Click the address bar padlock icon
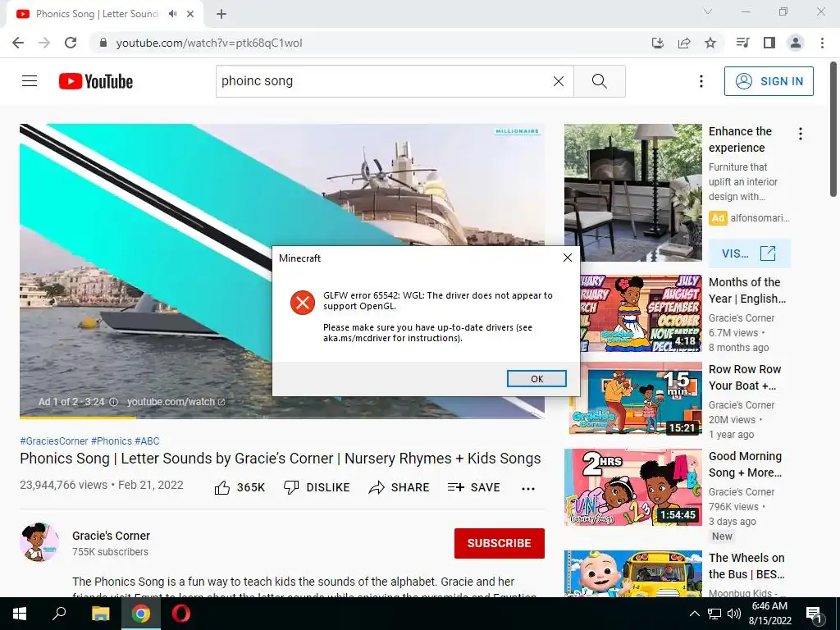This screenshot has height=630, width=840. pyautogui.click(x=103, y=43)
